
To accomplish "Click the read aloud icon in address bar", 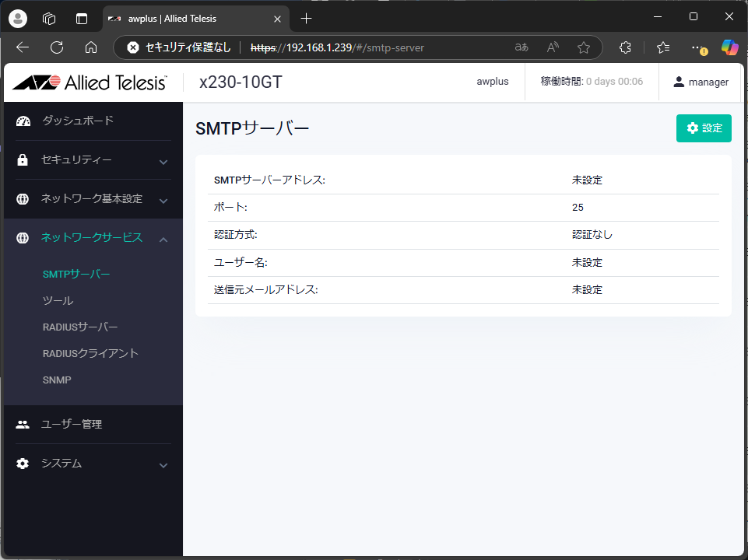I will click(x=553, y=47).
